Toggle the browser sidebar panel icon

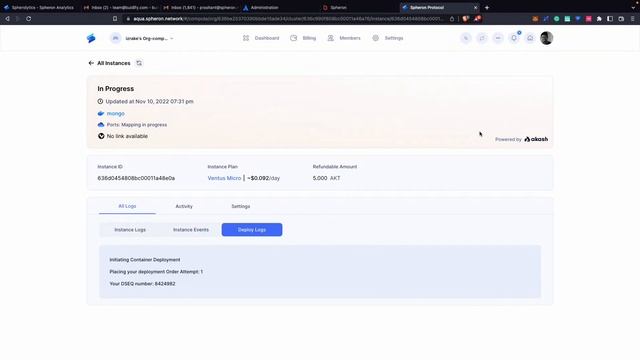pos(610,18)
